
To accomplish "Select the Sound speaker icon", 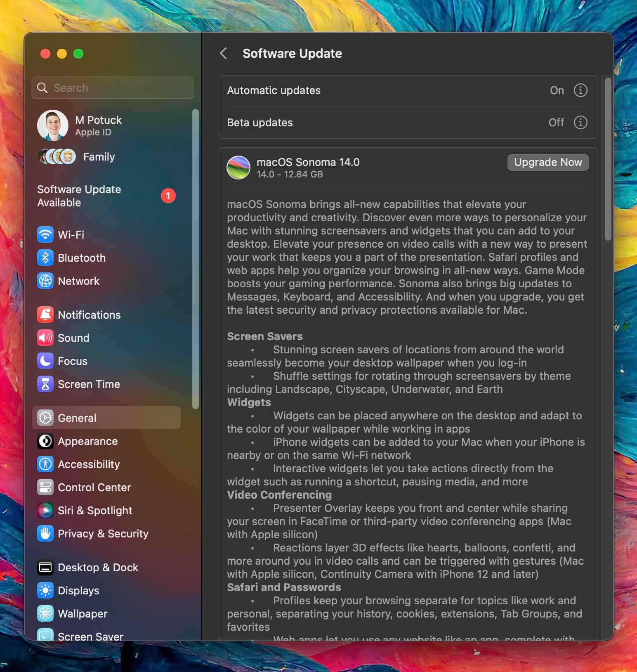I will [45, 338].
